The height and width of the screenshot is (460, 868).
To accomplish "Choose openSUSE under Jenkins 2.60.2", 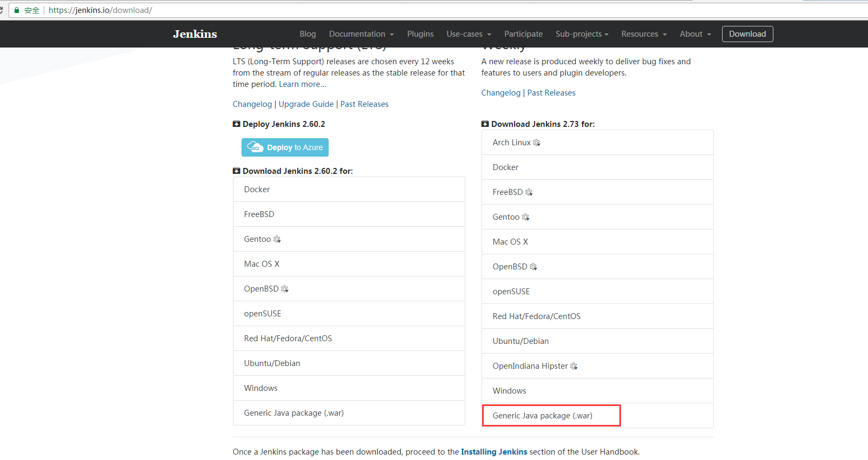I will point(349,314).
